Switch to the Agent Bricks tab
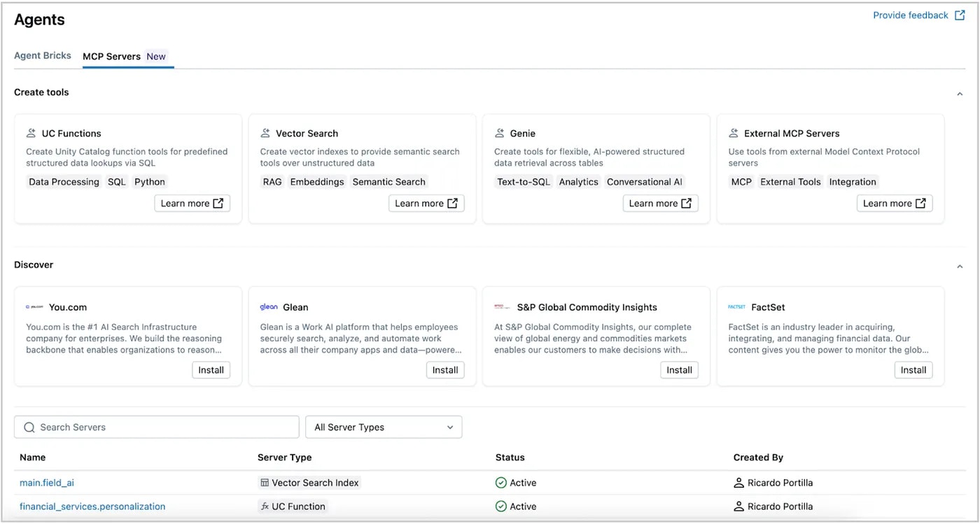Image resolution: width=980 pixels, height=524 pixels. pyautogui.click(x=43, y=56)
